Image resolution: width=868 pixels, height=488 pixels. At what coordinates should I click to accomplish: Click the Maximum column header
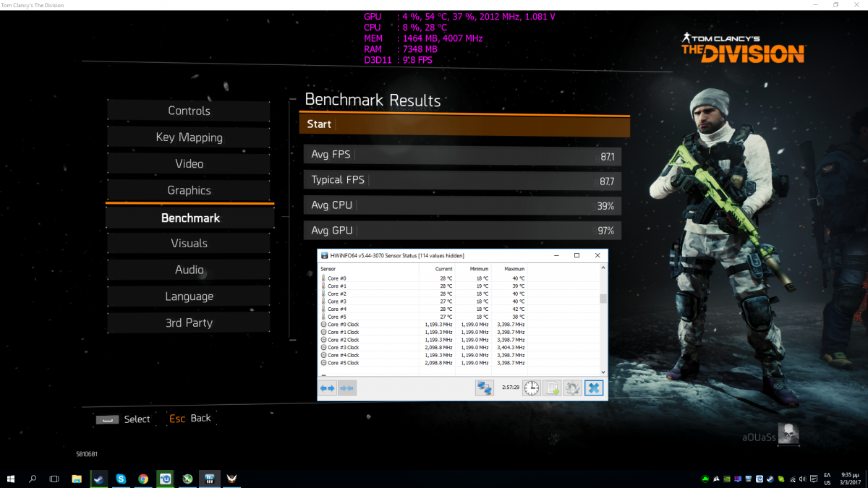(x=509, y=269)
